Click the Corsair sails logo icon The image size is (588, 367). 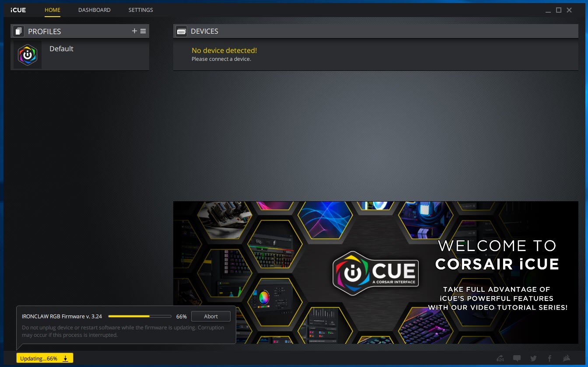[567, 358]
